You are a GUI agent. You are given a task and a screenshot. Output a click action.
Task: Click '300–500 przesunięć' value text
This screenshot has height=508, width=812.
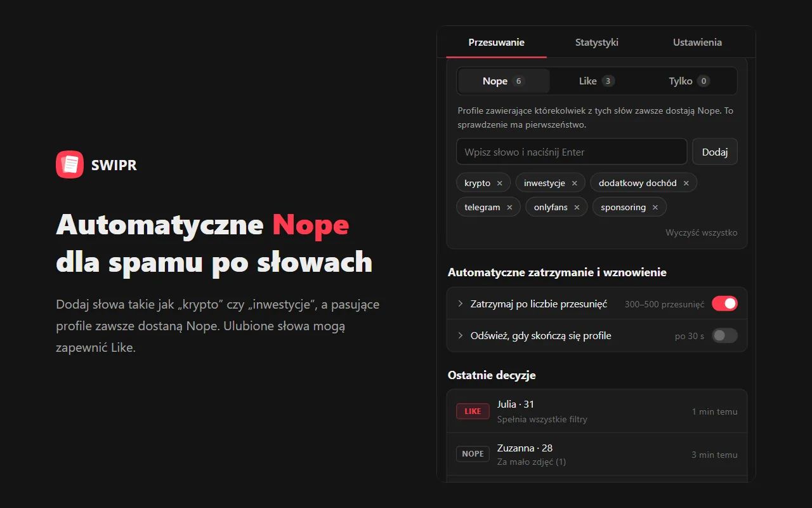click(664, 304)
